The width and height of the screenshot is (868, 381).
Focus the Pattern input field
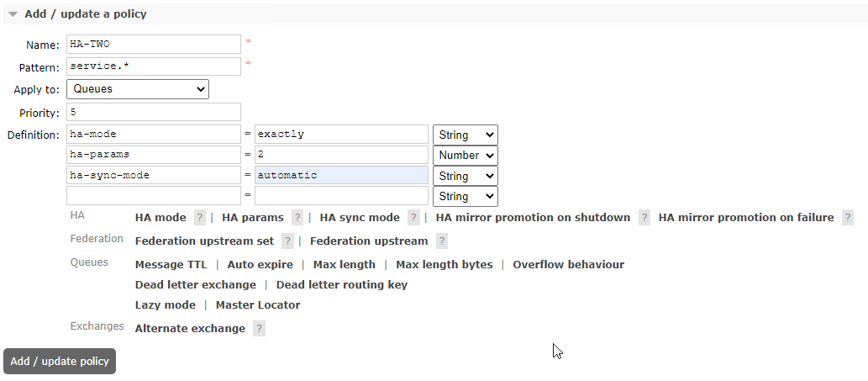(x=154, y=66)
